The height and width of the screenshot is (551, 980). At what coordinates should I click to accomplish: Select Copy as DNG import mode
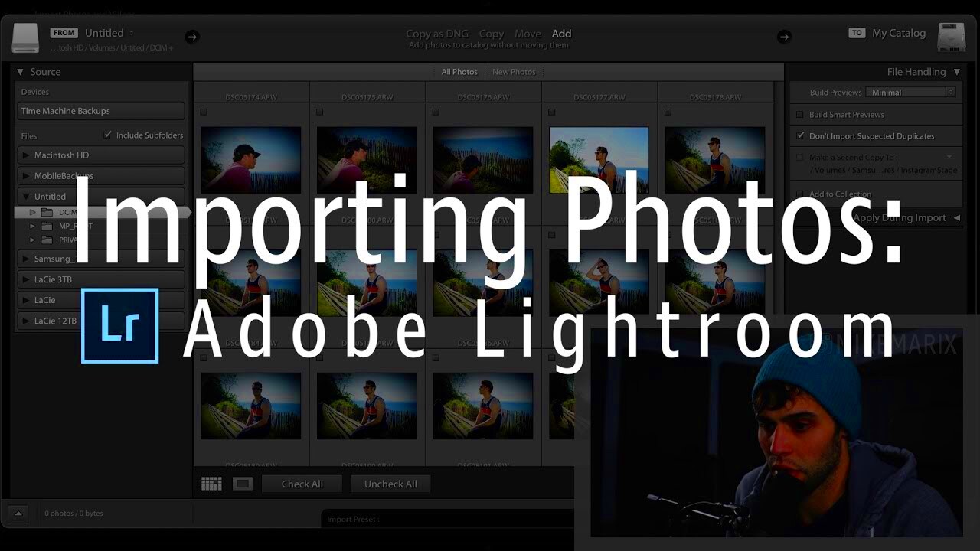(437, 34)
